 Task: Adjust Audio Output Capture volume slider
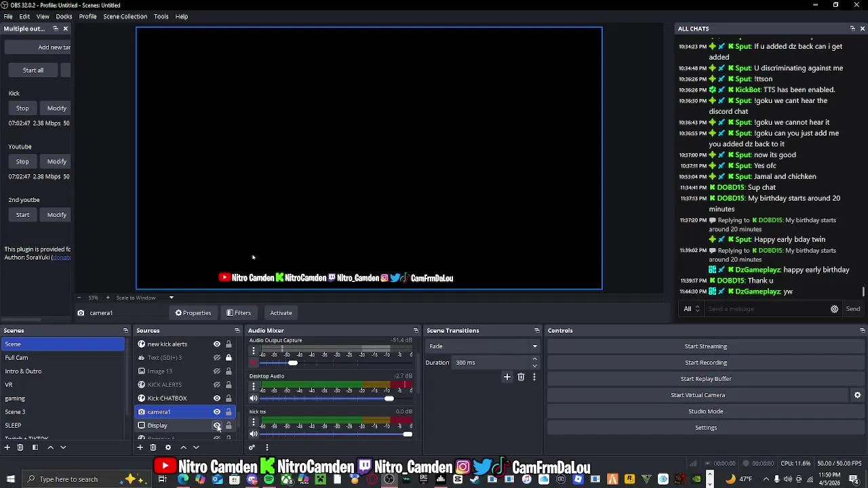pos(293,363)
